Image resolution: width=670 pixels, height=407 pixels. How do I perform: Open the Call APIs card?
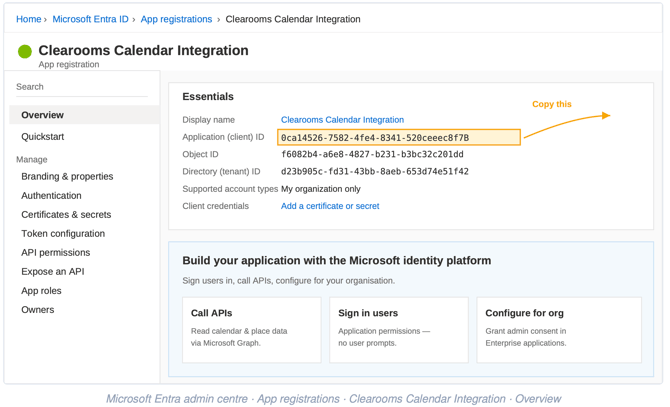tap(252, 330)
